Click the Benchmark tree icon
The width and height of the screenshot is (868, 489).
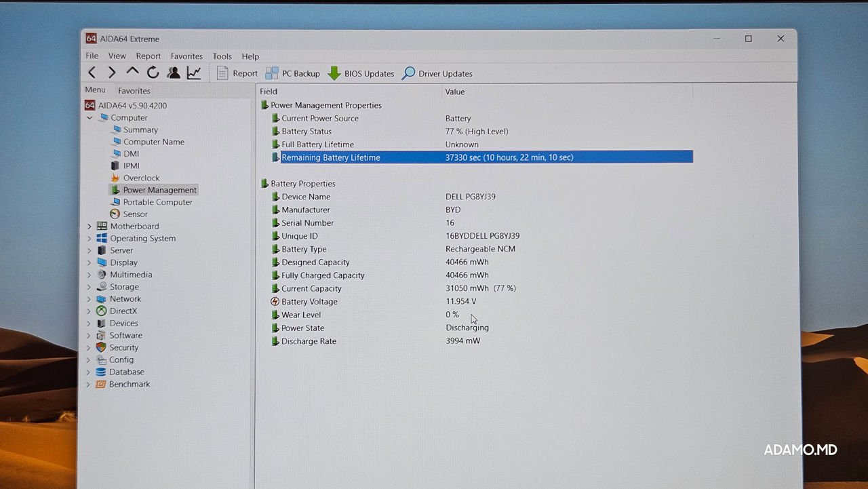[101, 384]
